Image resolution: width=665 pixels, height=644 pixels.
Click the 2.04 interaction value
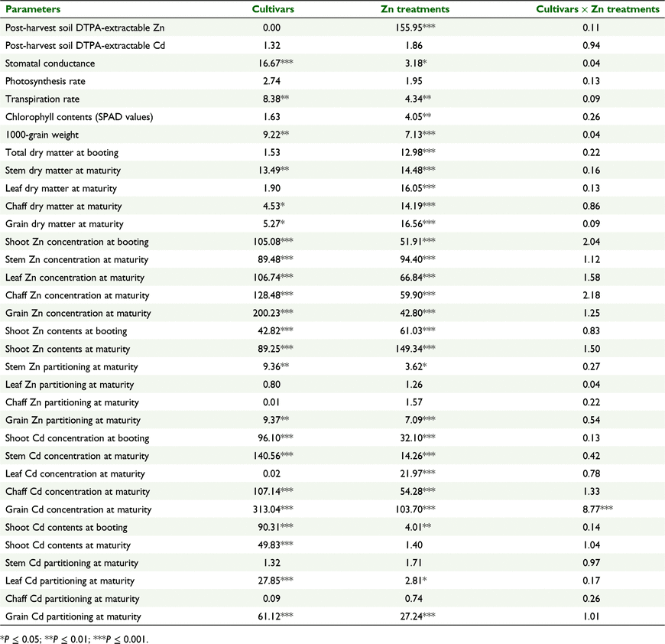591,242
